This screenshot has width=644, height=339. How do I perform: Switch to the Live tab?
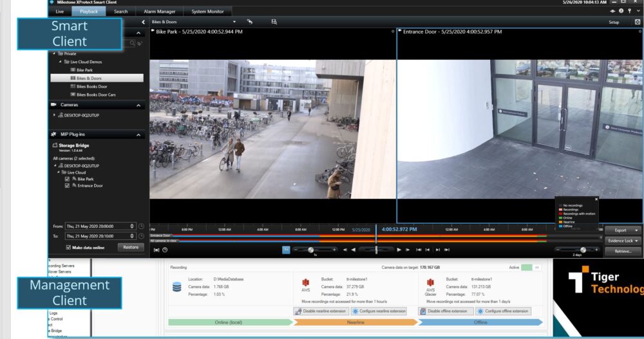tap(59, 12)
